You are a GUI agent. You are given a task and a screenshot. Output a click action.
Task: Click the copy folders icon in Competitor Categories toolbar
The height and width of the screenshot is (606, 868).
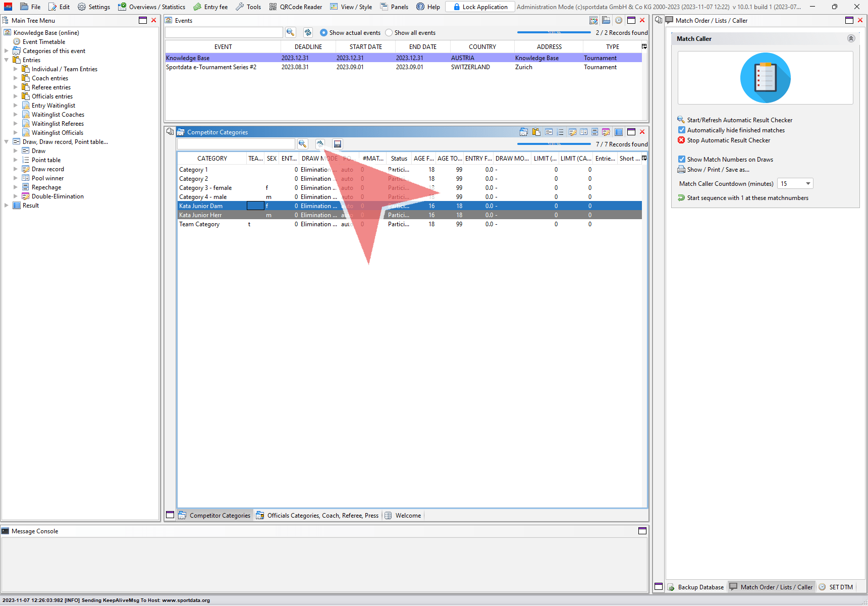524,132
